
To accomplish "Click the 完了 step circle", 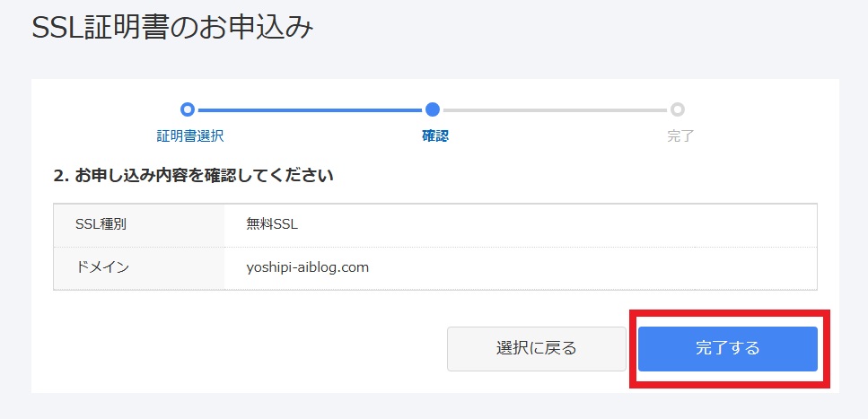I will pyautogui.click(x=678, y=109).
